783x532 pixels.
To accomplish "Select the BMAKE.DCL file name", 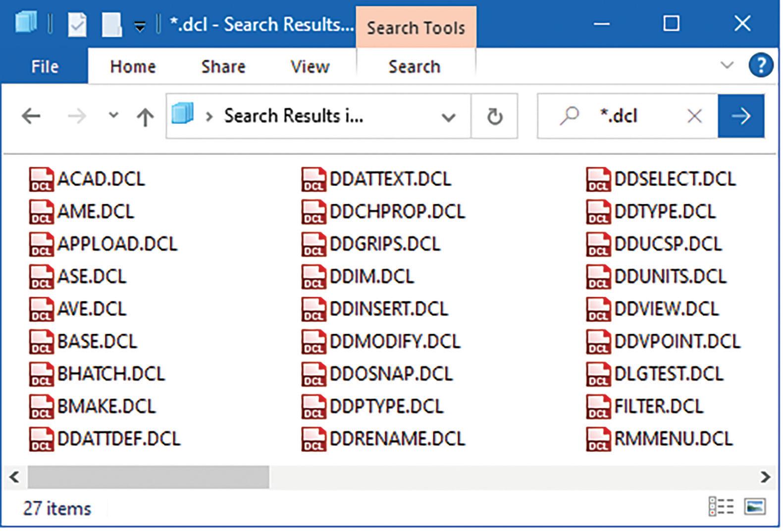I will 106,406.
